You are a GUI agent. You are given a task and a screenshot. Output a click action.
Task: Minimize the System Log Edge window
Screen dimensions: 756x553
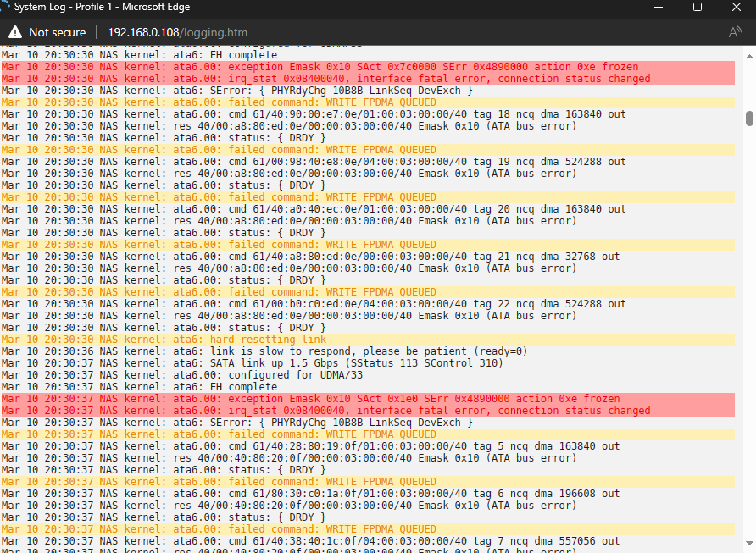coord(659,7)
